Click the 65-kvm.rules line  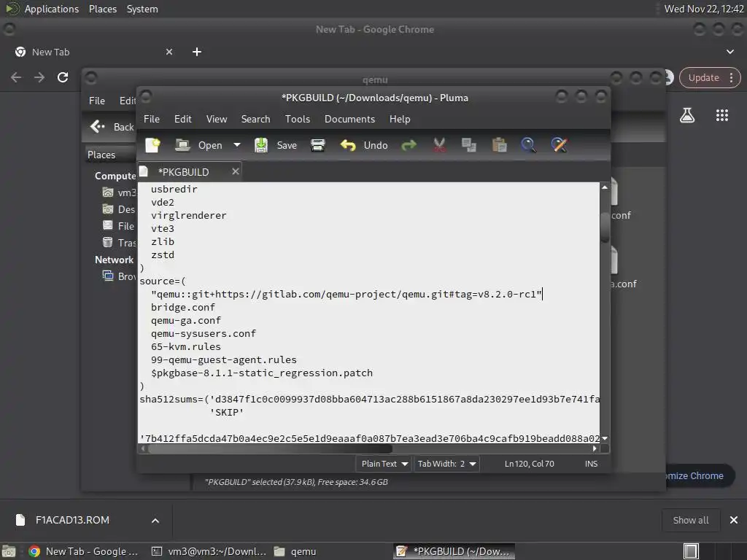click(186, 346)
